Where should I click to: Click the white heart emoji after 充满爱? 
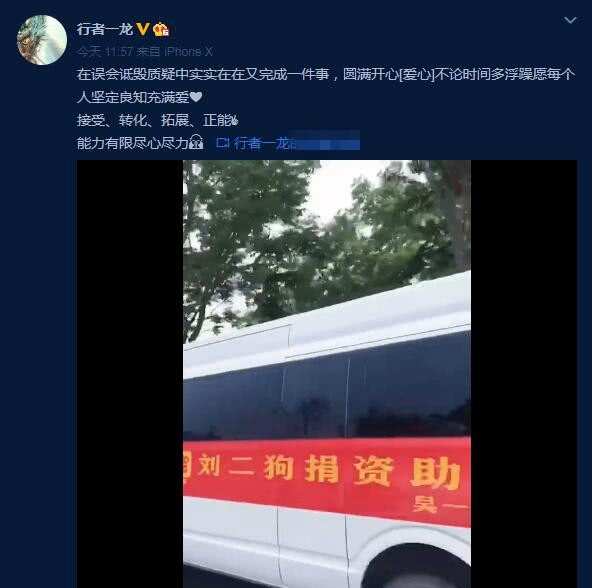[196, 97]
